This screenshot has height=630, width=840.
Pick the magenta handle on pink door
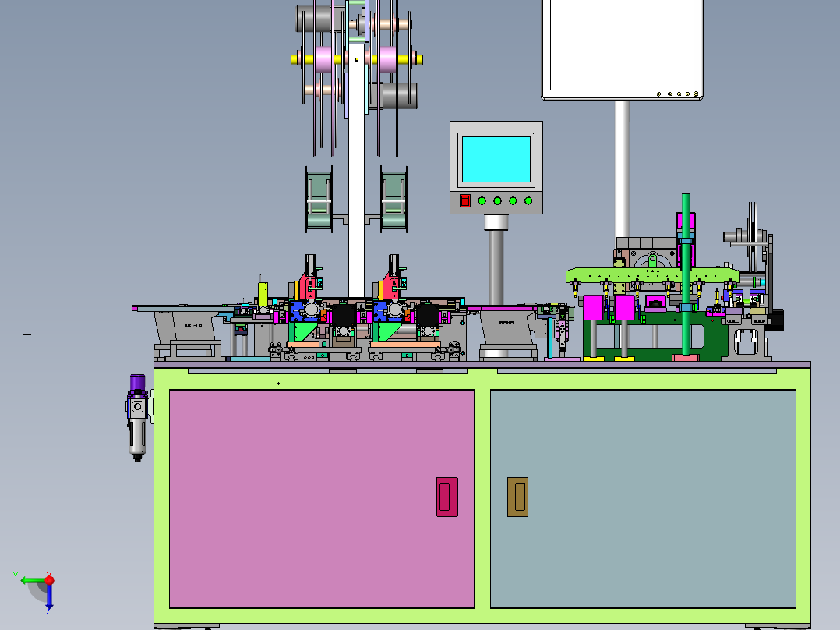[446, 497]
